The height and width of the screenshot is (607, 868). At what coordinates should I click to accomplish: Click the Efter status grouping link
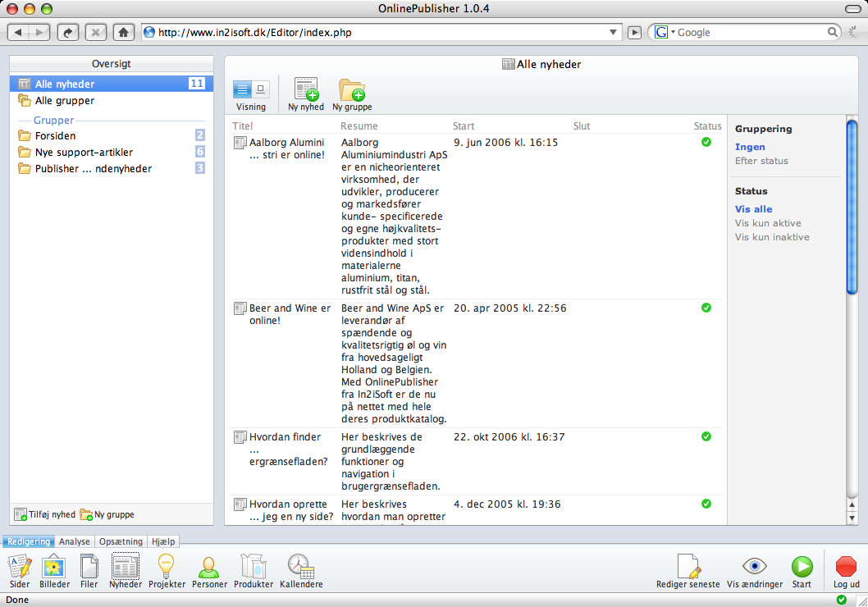pos(761,161)
